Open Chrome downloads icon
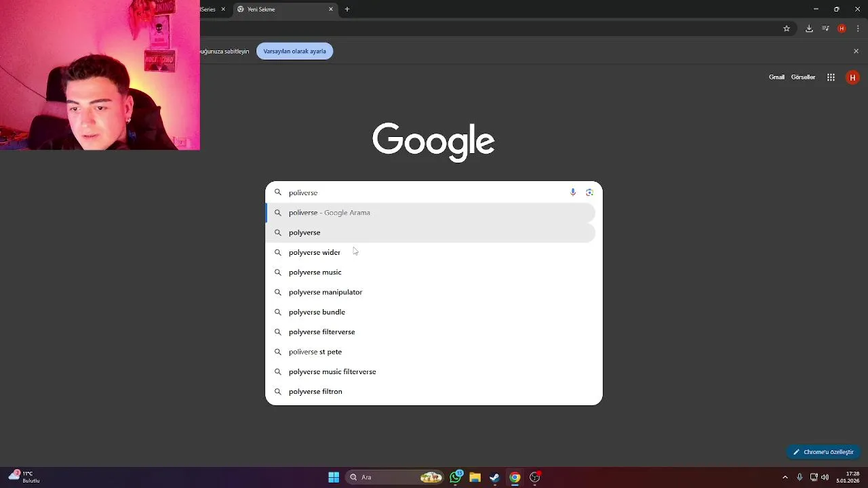The image size is (868, 488). pyautogui.click(x=809, y=28)
